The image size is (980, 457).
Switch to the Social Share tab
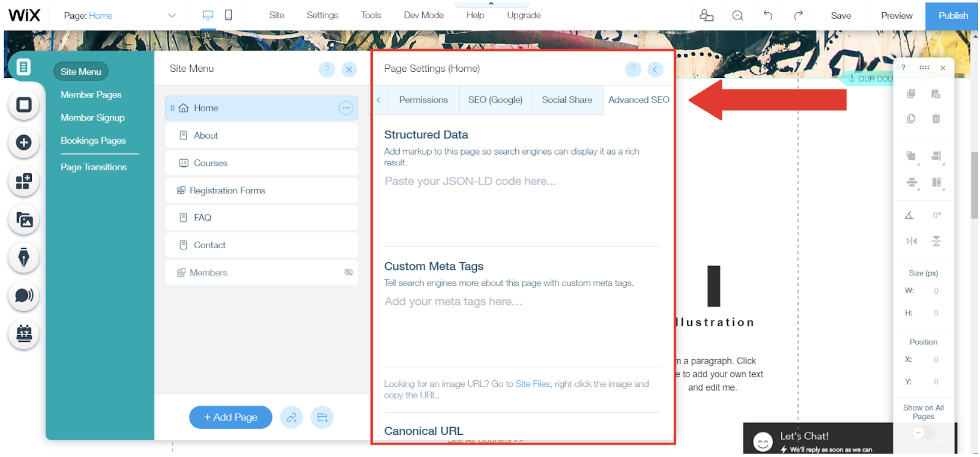point(567,100)
